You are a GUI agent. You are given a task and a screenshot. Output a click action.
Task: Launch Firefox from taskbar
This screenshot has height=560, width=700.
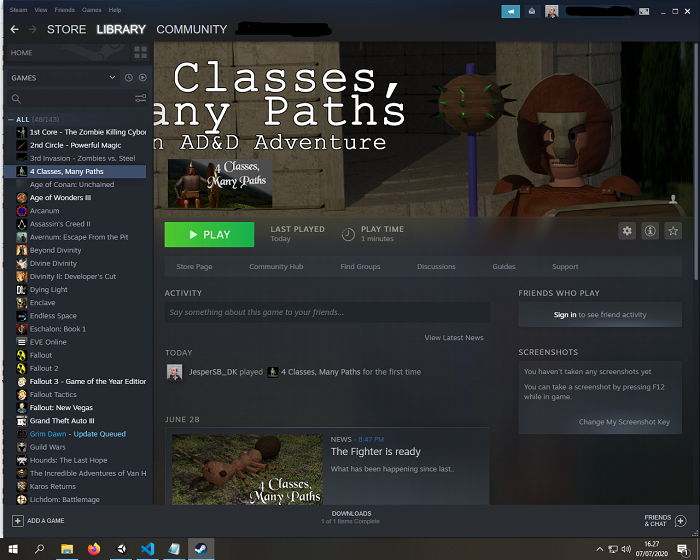coord(94,549)
